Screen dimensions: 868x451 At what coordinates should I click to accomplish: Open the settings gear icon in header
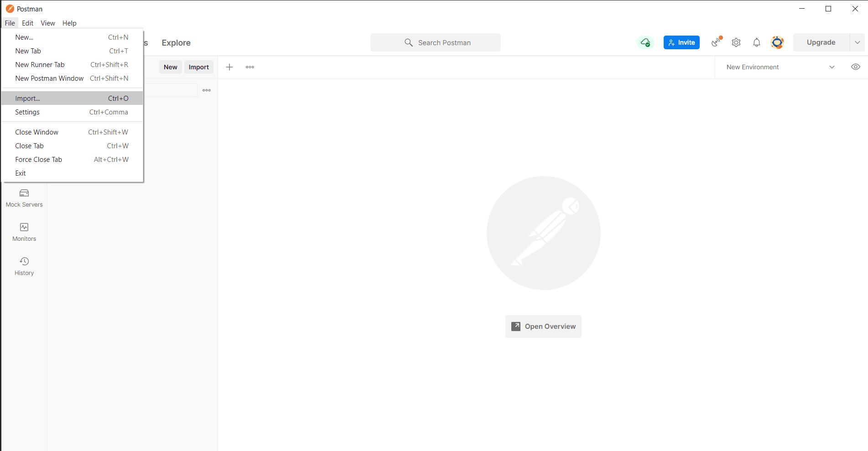pyautogui.click(x=736, y=42)
